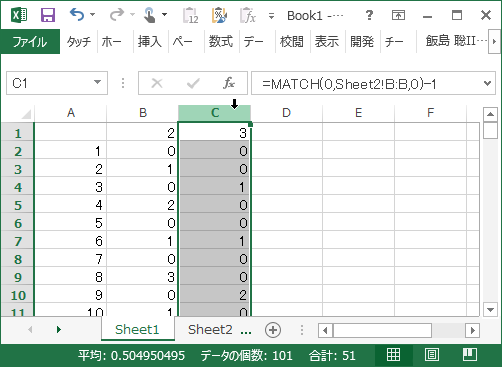Click the Select All corner triangle

26,114
